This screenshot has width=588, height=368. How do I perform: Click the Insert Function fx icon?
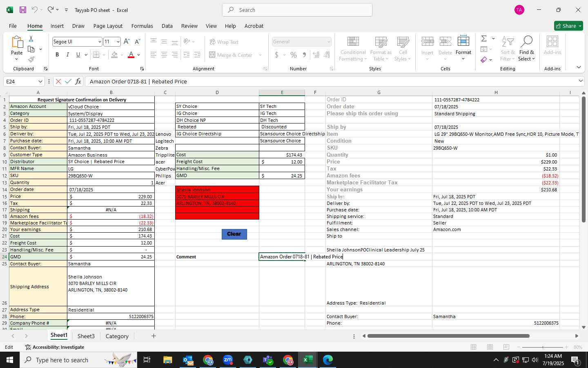tap(78, 81)
